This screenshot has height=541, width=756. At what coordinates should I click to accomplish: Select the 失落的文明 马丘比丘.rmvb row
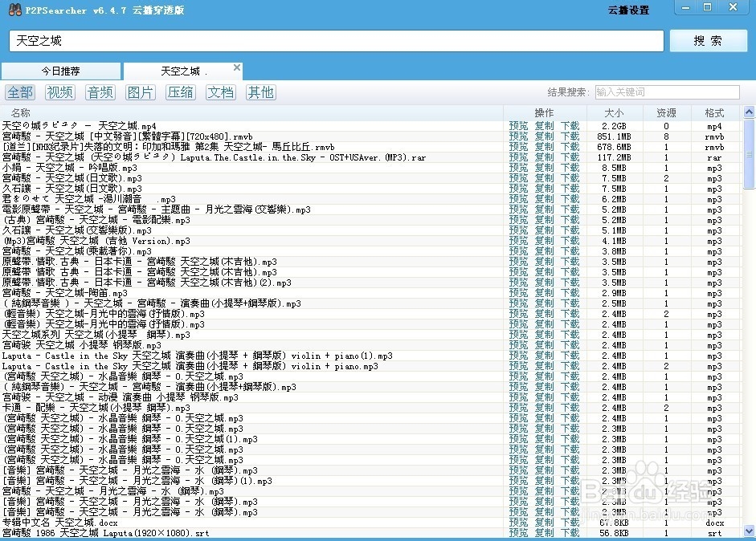pos(371,147)
